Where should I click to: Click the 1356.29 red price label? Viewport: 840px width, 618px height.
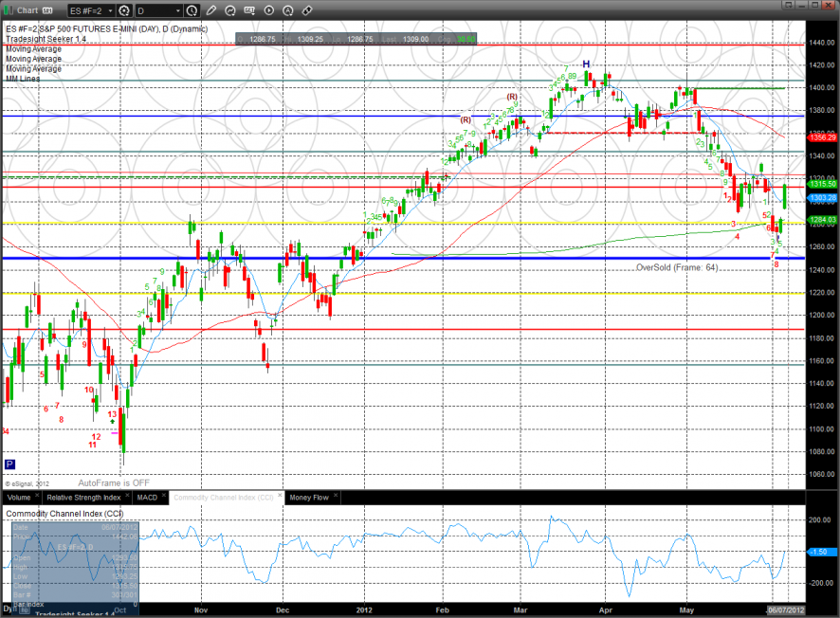point(822,137)
